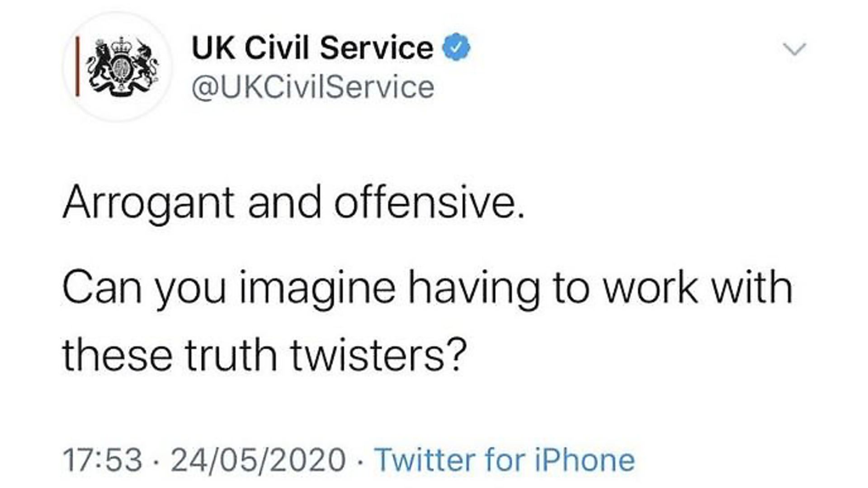Click the crown atop the crest

(x=120, y=46)
